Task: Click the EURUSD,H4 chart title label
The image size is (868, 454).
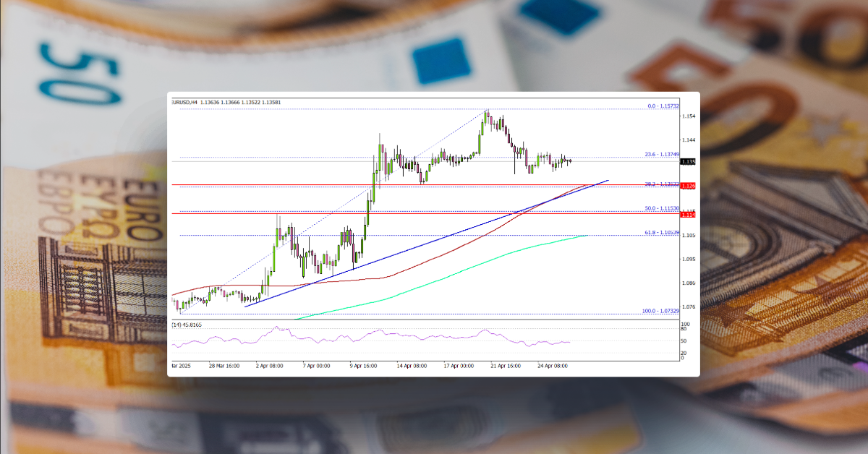Action: 188,102
